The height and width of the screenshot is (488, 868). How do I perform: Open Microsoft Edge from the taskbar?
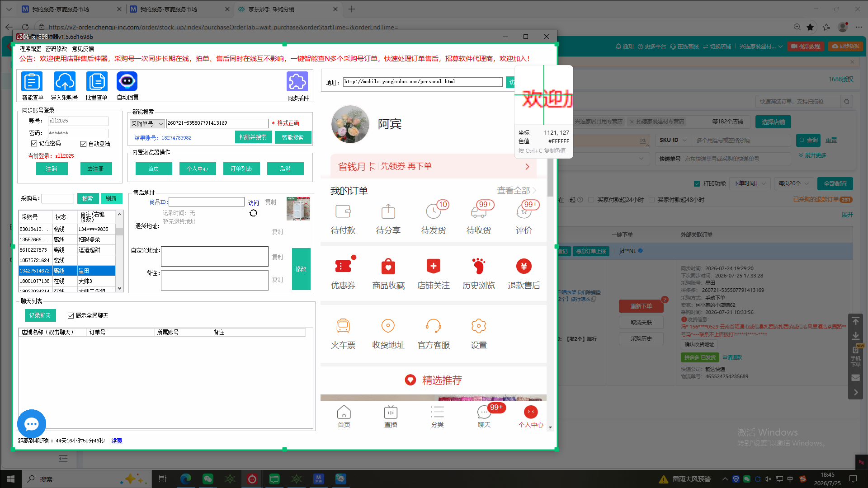tap(186, 479)
